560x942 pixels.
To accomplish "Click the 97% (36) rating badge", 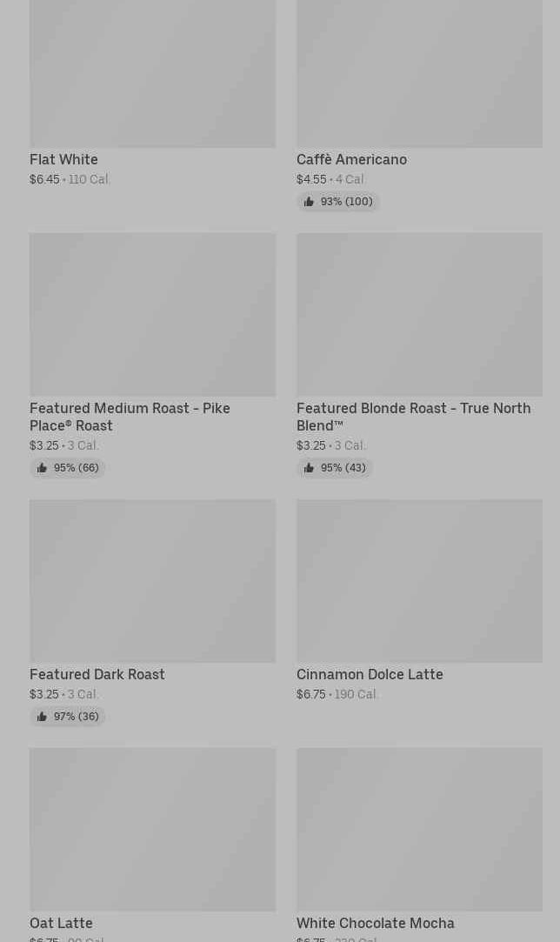I will (68, 717).
